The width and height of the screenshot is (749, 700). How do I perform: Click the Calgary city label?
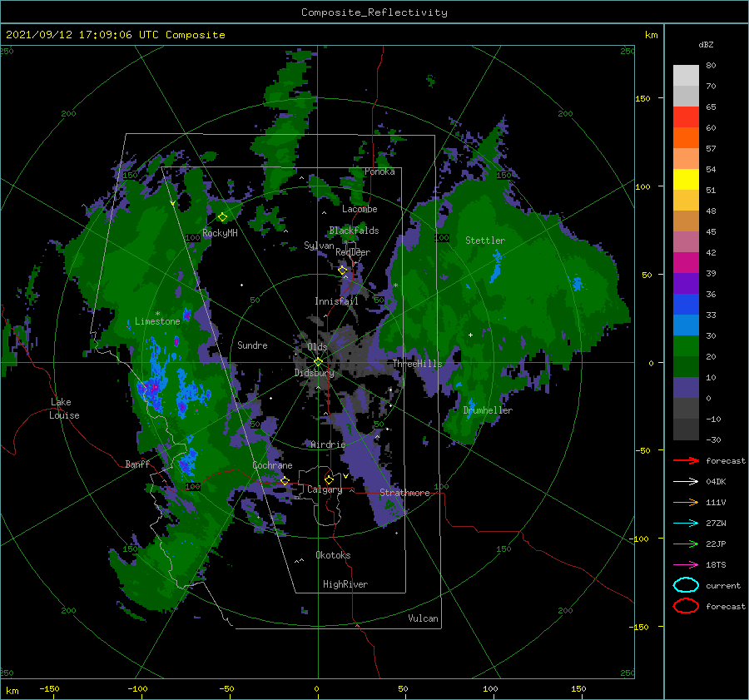pyautogui.click(x=325, y=489)
